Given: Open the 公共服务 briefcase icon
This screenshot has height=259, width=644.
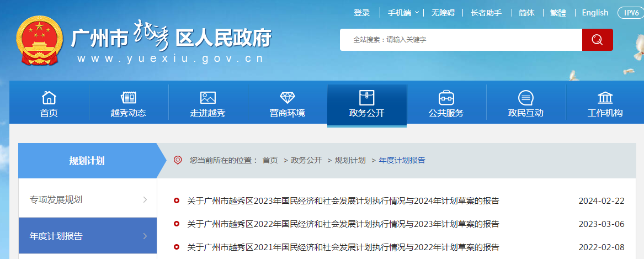Looking at the screenshot, I should coord(446,98).
